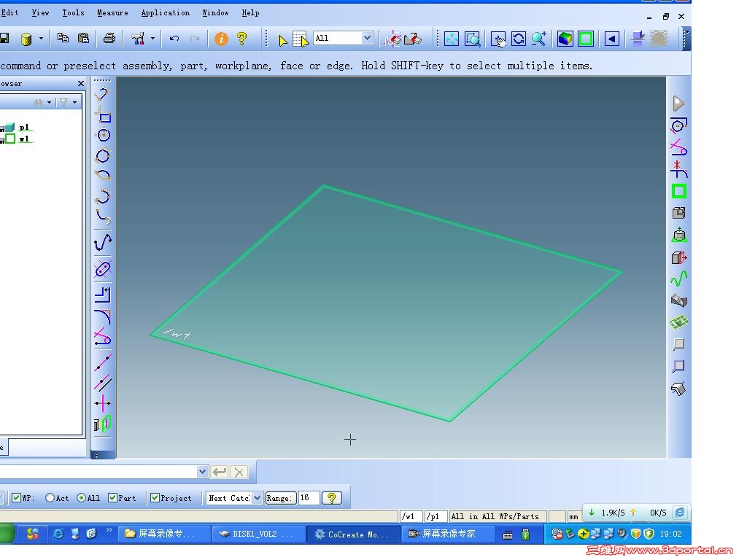Select the extrude tool in right toolbar
Viewport: 747px width, 560px height.
pos(679,235)
